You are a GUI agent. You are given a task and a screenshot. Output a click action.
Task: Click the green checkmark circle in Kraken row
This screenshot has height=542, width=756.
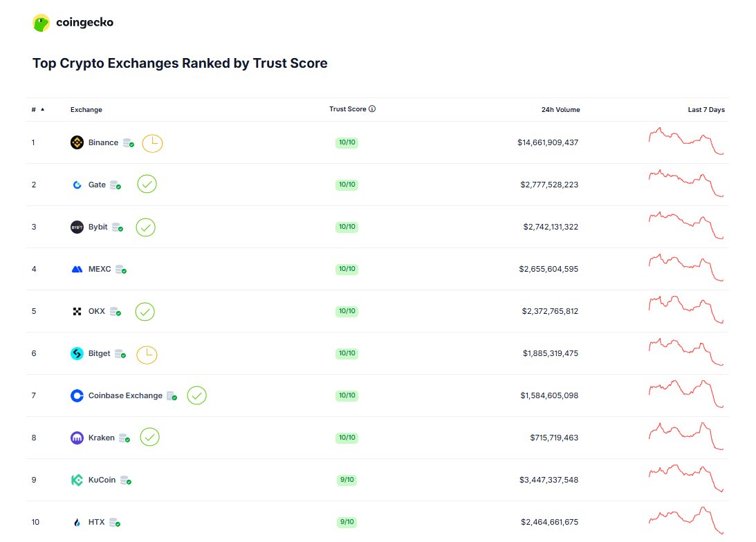pyautogui.click(x=150, y=437)
